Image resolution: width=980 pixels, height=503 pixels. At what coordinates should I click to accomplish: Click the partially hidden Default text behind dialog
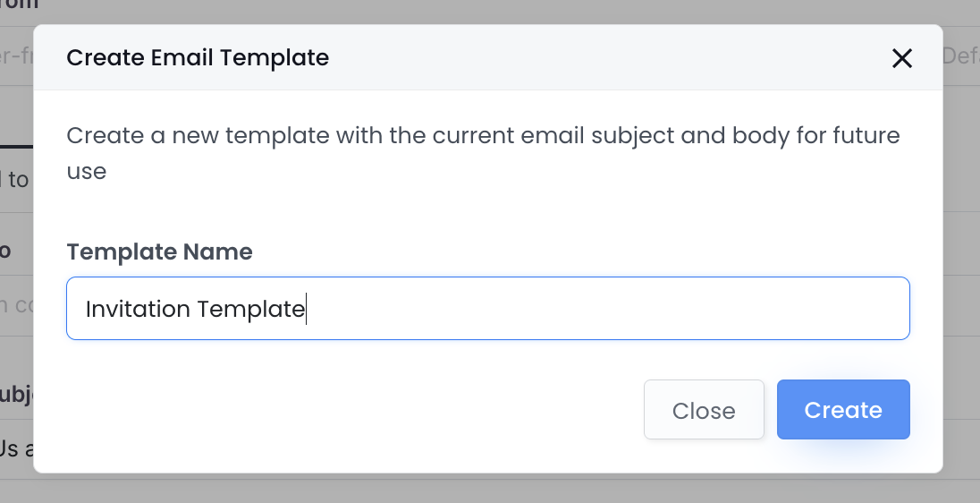pos(961,56)
